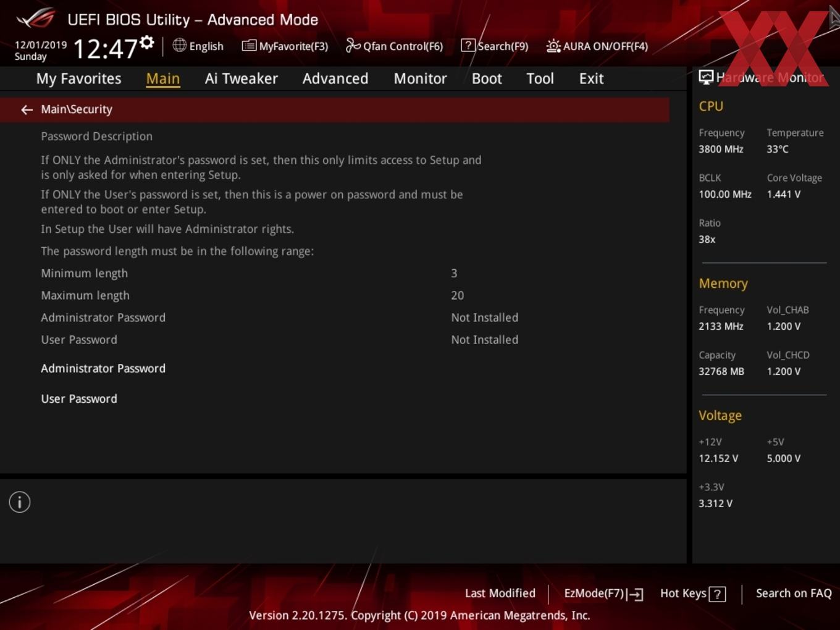The width and height of the screenshot is (840, 630).
Task: Switch to the Tool tab
Action: coord(540,78)
